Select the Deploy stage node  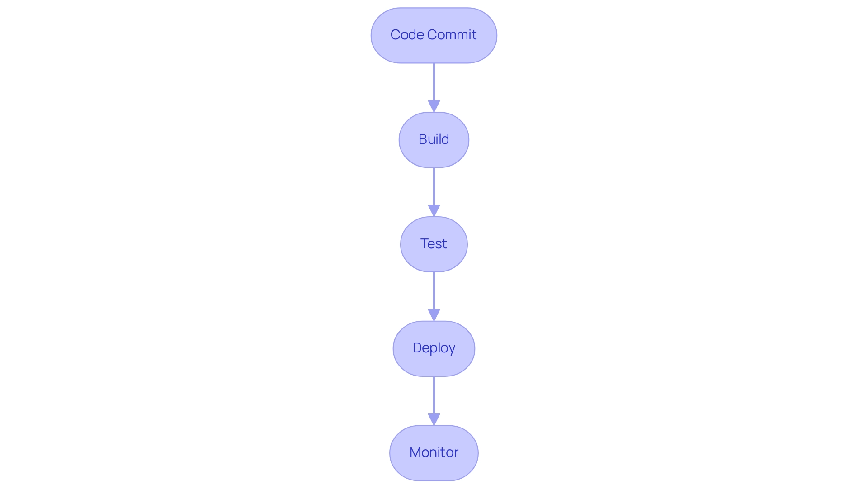[x=434, y=348]
